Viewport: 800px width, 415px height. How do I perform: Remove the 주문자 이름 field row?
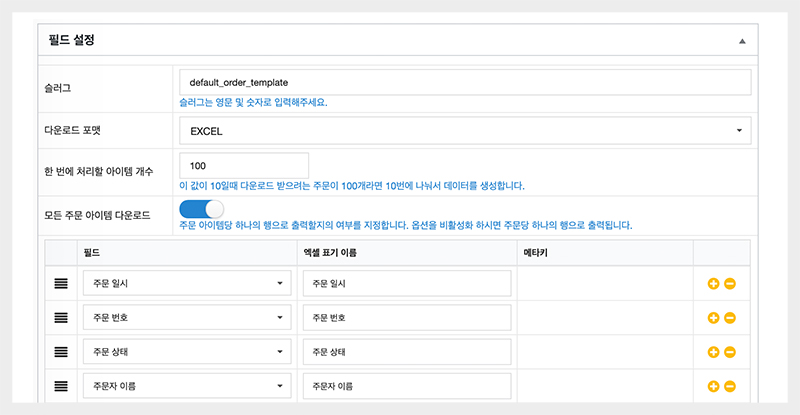730,386
